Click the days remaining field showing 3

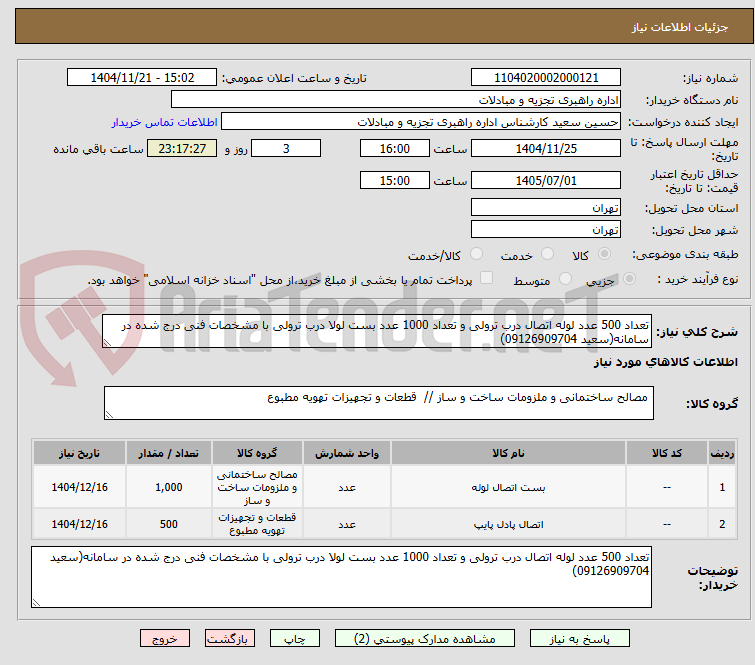click(x=286, y=148)
